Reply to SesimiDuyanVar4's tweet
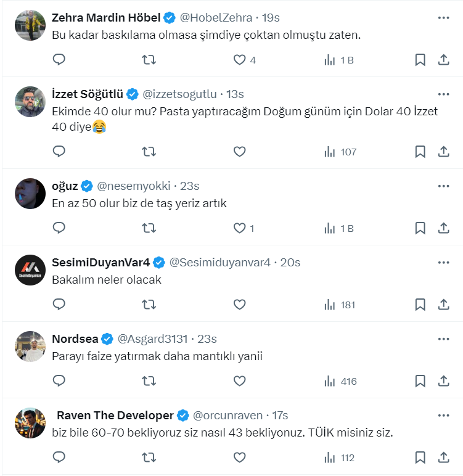The width and height of the screenshot is (463, 476). [x=59, y=305]
